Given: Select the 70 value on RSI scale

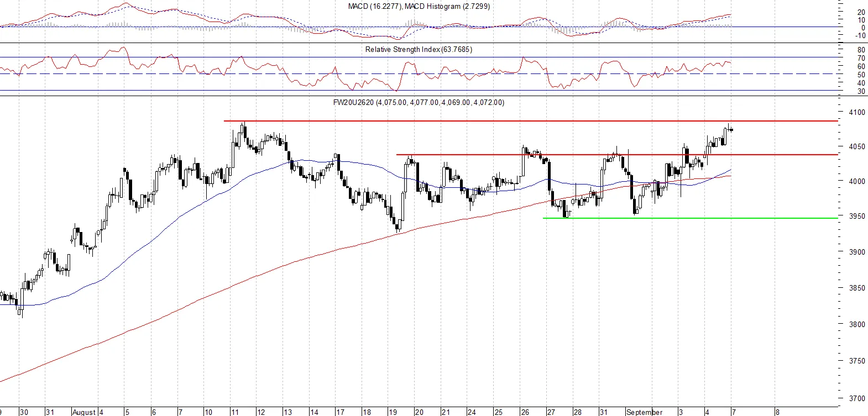Looking at the screenshot, I should (861, 58).
